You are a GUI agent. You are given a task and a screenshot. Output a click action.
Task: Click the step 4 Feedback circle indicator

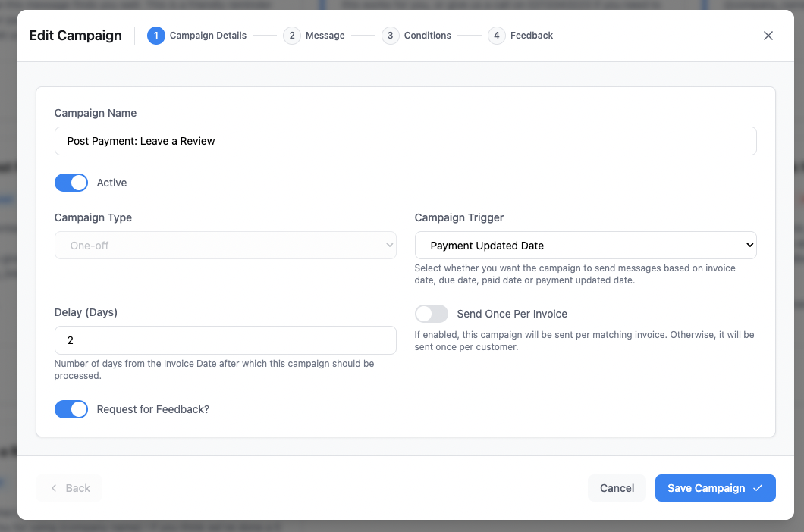496,36
